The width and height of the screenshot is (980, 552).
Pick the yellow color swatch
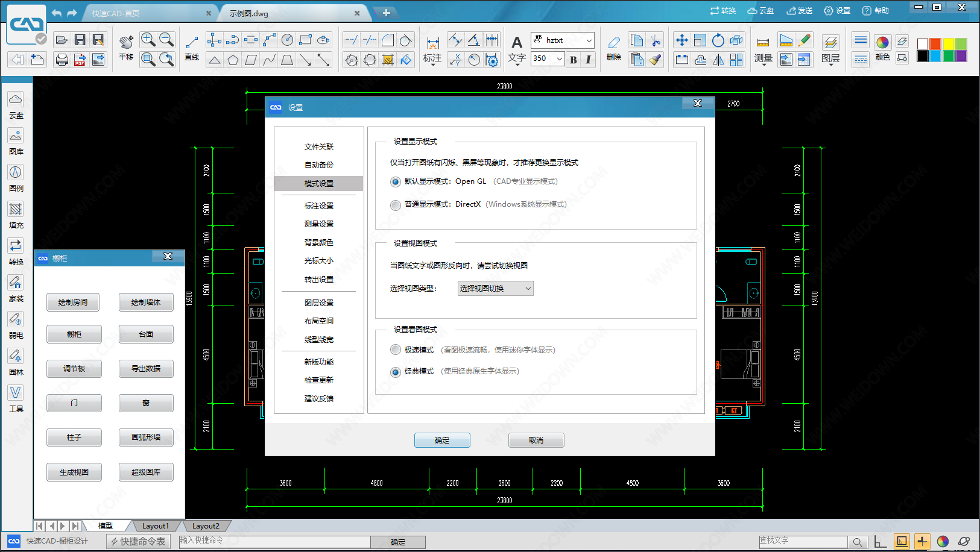(x=949, y=44)
